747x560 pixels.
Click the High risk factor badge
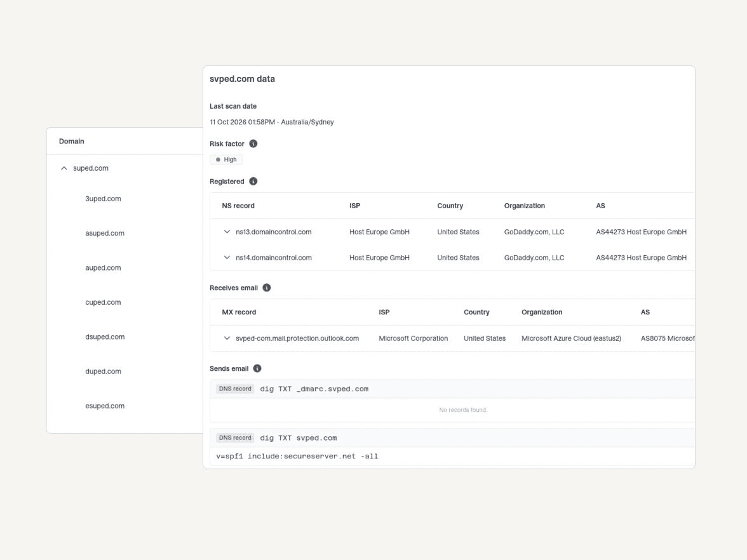tap(226, 159)
